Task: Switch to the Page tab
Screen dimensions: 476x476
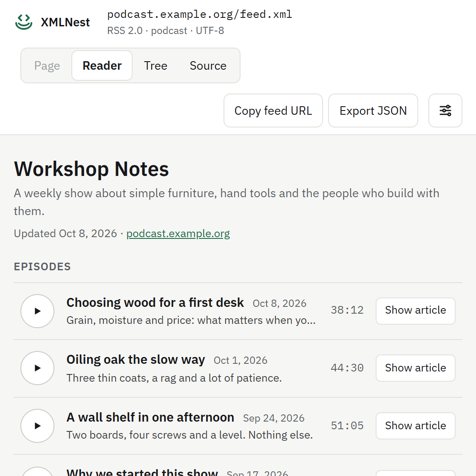Action: (x=47, y=65)
